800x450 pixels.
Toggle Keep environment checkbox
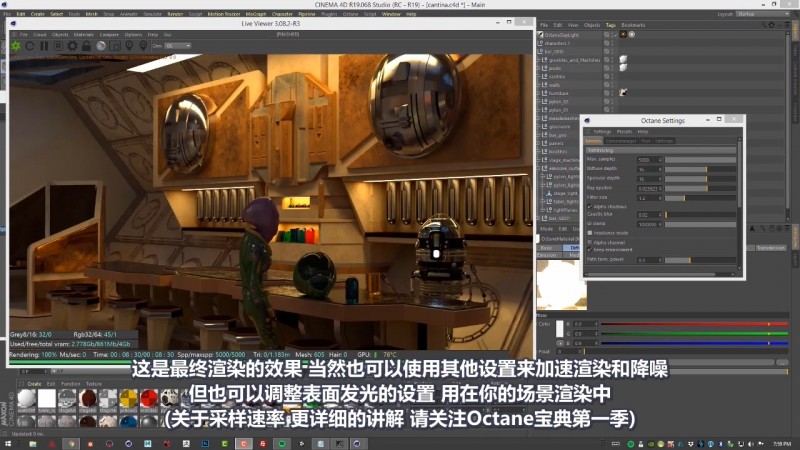tap(590, 249)
